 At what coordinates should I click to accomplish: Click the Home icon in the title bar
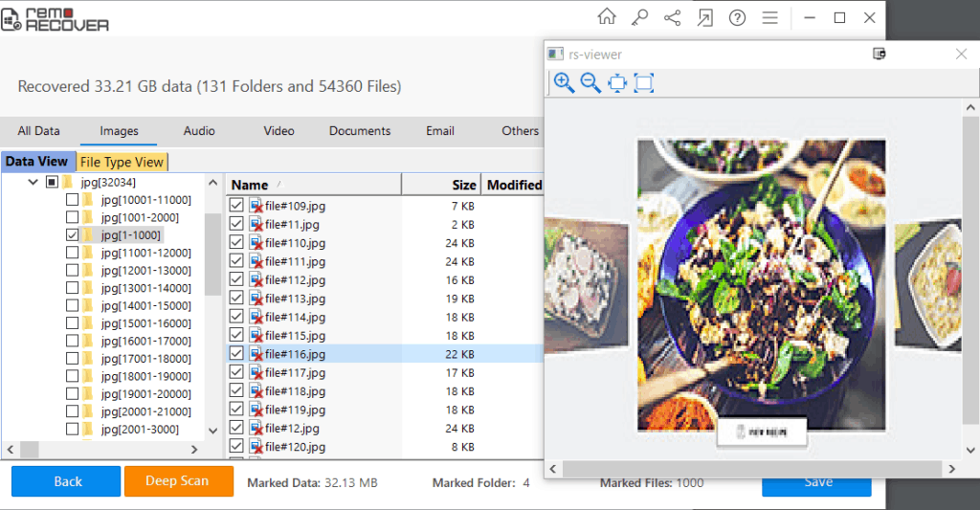pos(606,17)
